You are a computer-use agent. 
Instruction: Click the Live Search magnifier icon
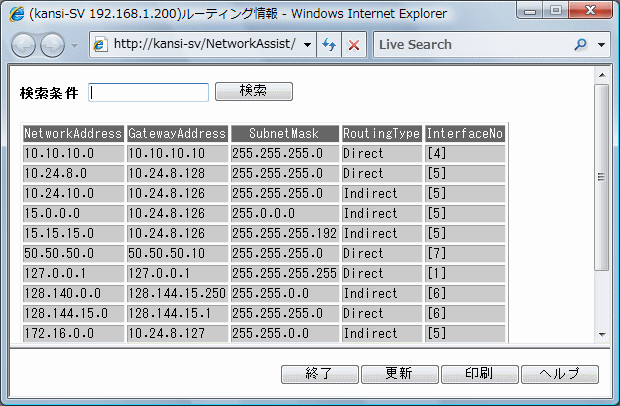pos(580,45)
